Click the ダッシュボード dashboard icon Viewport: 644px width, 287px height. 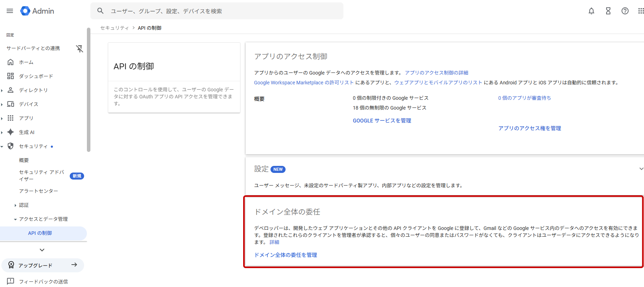click(x=11, y=76)
